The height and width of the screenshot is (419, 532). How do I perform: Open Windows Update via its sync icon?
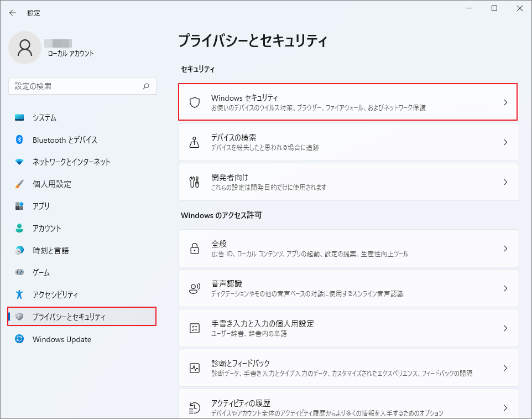pyautogui.click(x=20, y=339)
